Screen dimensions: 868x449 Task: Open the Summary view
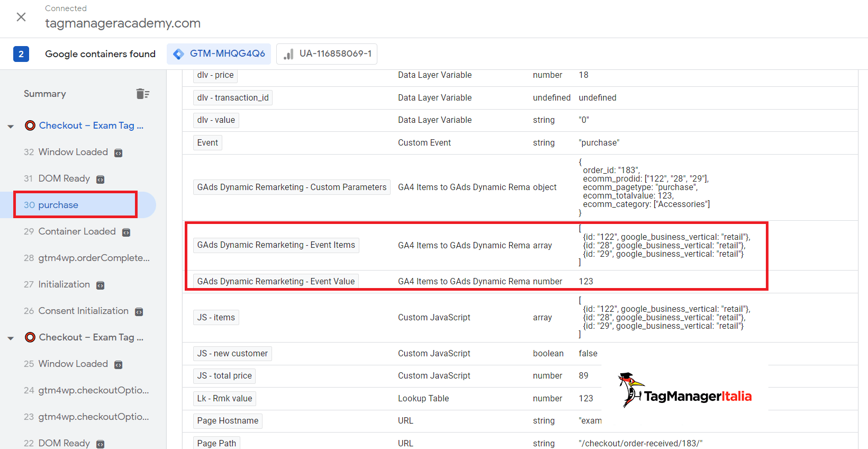45,94
